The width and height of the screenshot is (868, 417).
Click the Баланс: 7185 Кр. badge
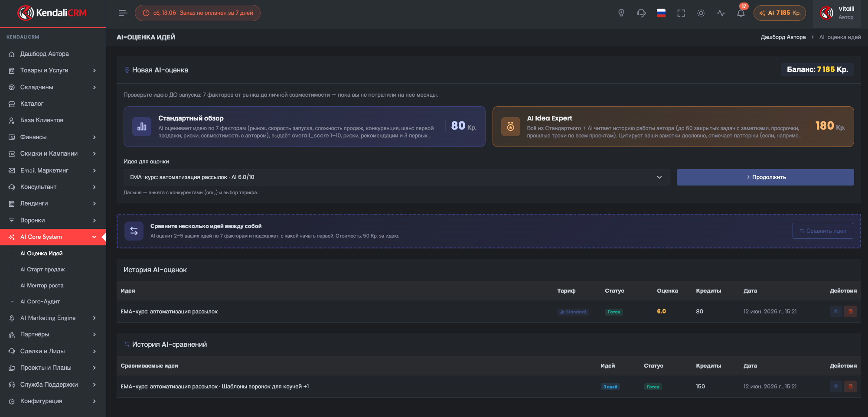click(817, 69)
